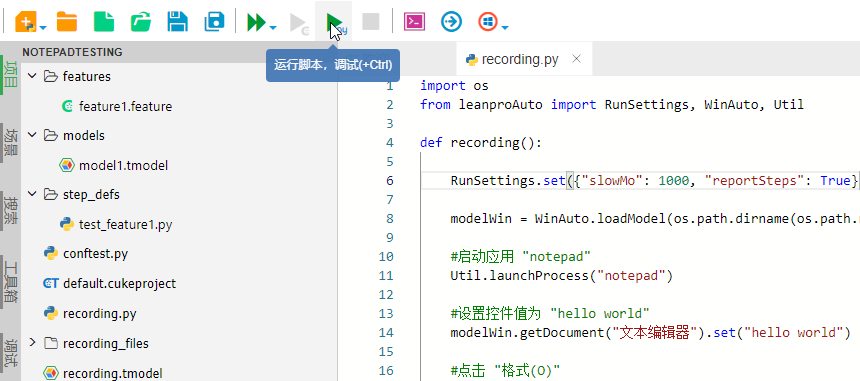This screenshot has height=381, width=860.
Task: Select the step_defs folder
Action: [x=91, y=195]
